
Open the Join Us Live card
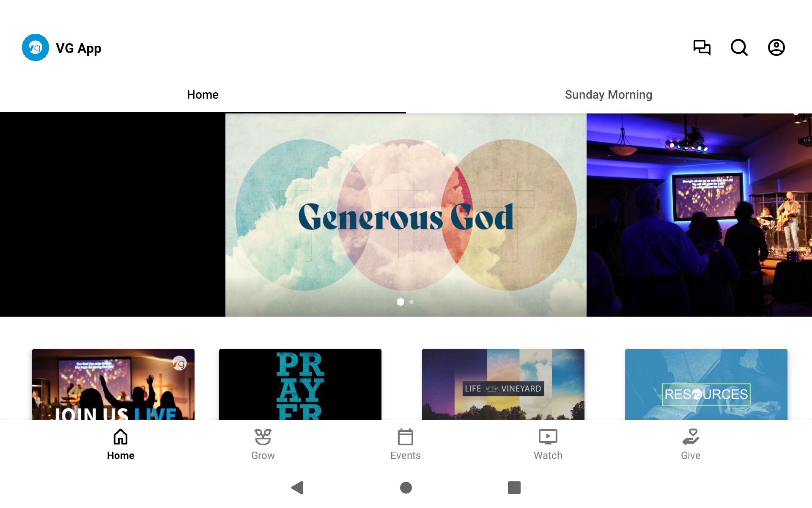[113, 384]
